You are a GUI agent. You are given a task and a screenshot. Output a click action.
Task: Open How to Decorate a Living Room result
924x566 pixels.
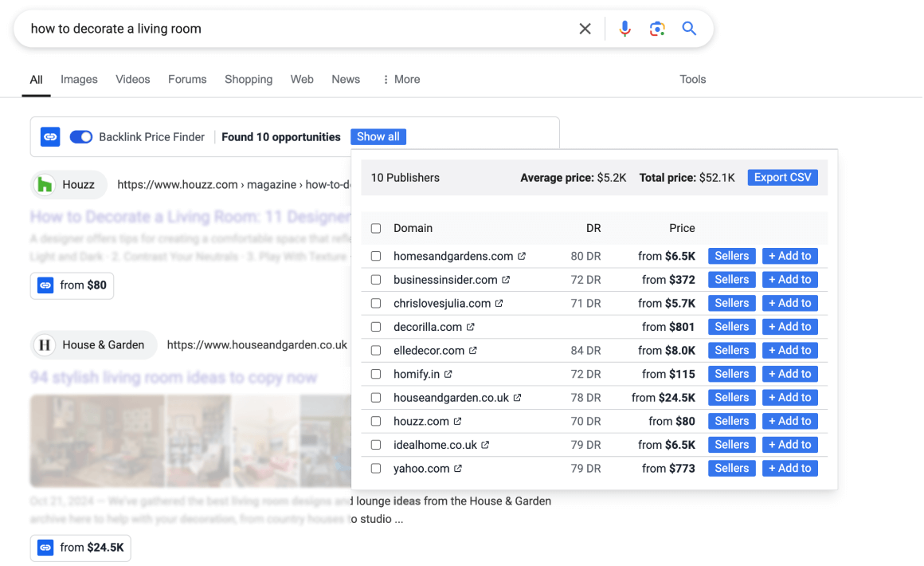coord(190,217)
